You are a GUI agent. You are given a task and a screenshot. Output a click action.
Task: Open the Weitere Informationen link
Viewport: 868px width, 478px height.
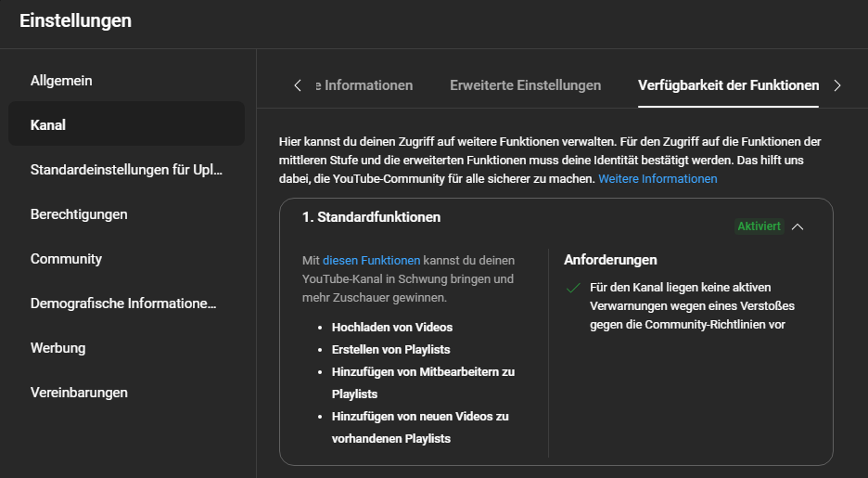click(657, 178)
